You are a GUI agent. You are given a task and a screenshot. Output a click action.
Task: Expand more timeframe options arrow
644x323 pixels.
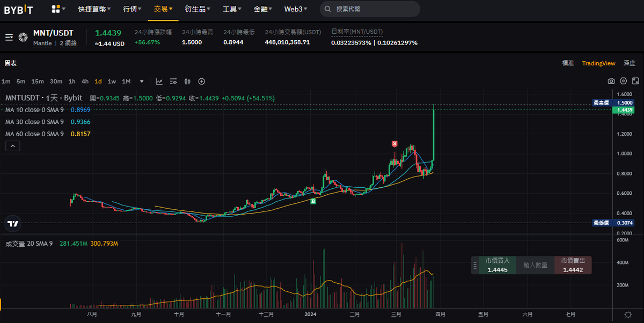click(x=142, y=82)
